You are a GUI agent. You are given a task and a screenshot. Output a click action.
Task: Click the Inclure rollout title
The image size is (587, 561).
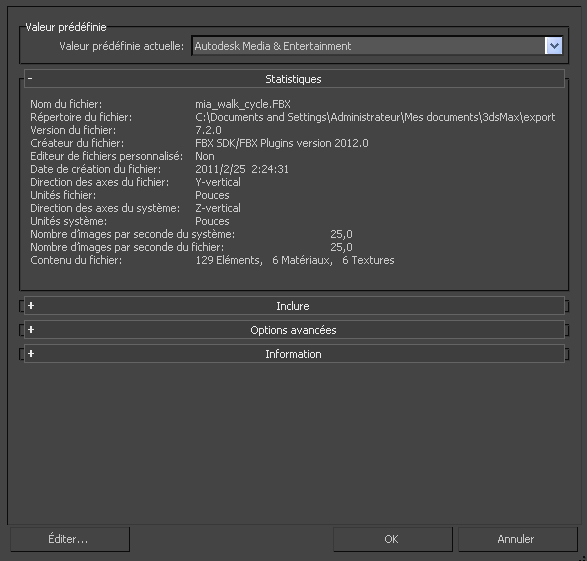click(x=293, y=306)
